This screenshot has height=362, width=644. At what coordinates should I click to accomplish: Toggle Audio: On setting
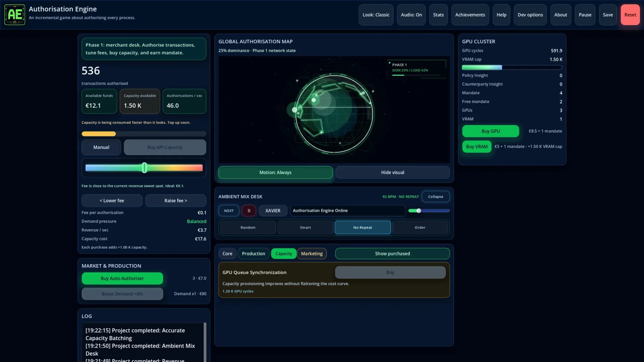(411, 15)
